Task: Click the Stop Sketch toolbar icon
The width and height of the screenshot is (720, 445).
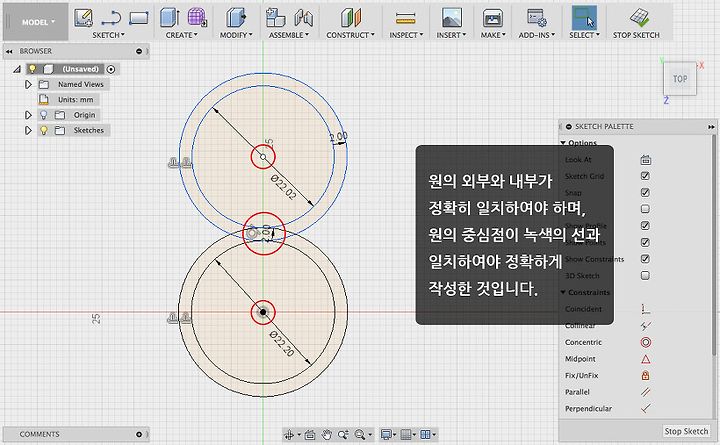Action: [639, 18]
